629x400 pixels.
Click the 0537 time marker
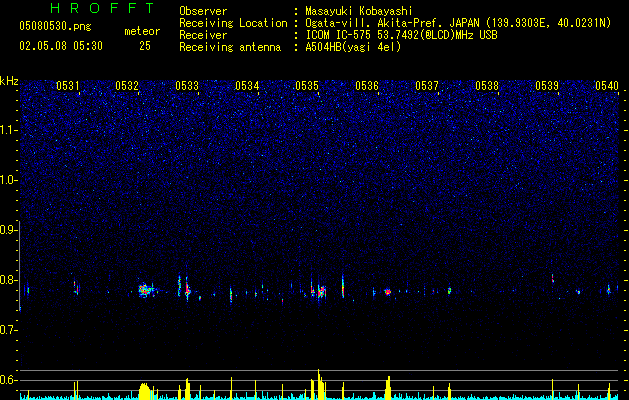[x=427, y=86]
